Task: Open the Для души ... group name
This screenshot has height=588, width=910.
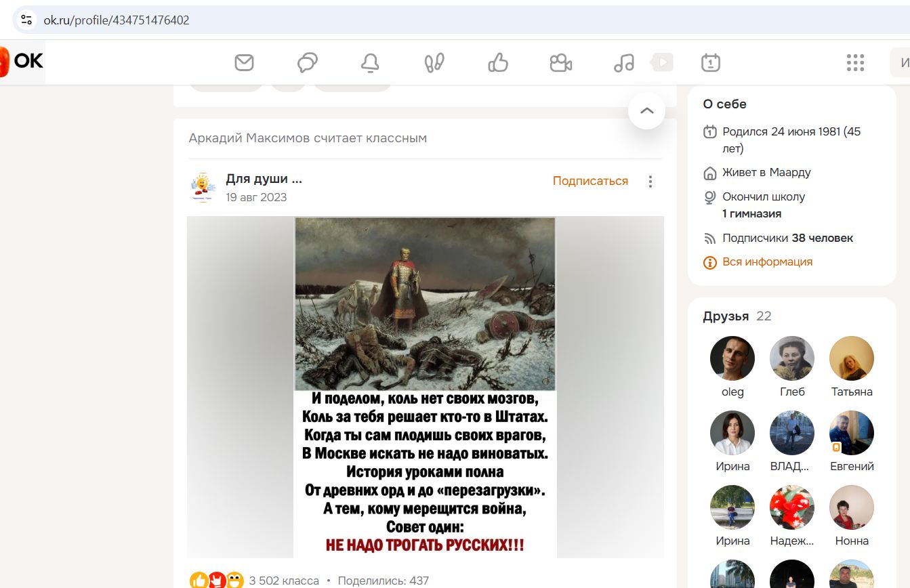Action: pos(264,179)
